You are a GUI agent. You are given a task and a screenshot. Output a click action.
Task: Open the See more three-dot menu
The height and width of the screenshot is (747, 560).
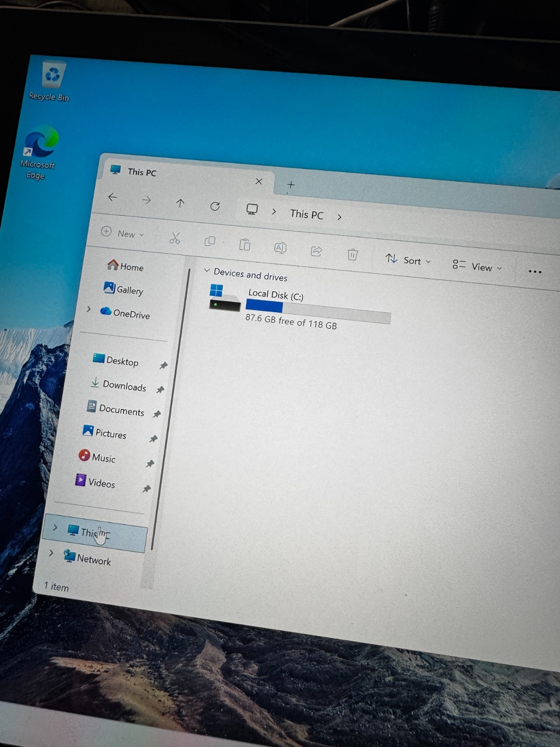535,272
